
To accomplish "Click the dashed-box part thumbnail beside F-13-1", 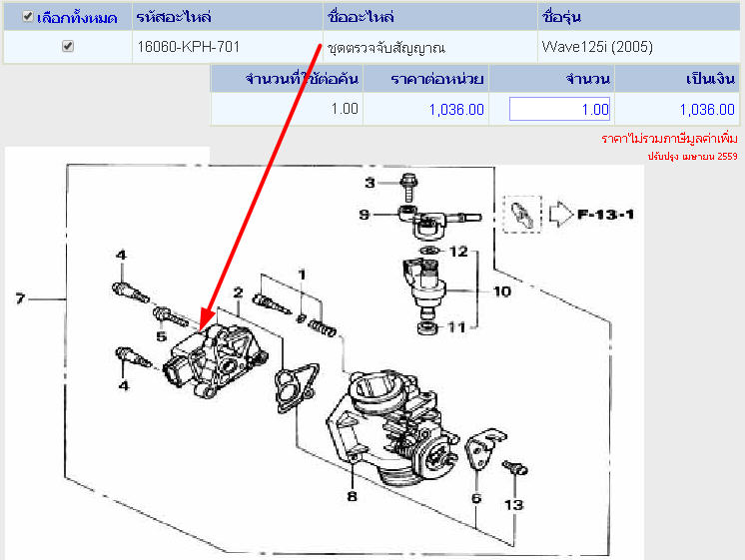I will coord(522,215).
